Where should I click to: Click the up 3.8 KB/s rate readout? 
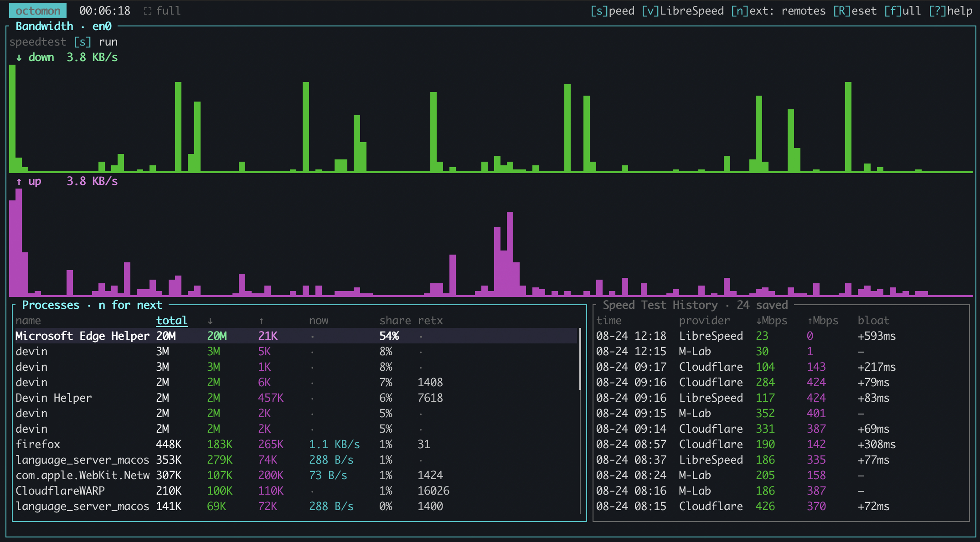pos(92,181)
